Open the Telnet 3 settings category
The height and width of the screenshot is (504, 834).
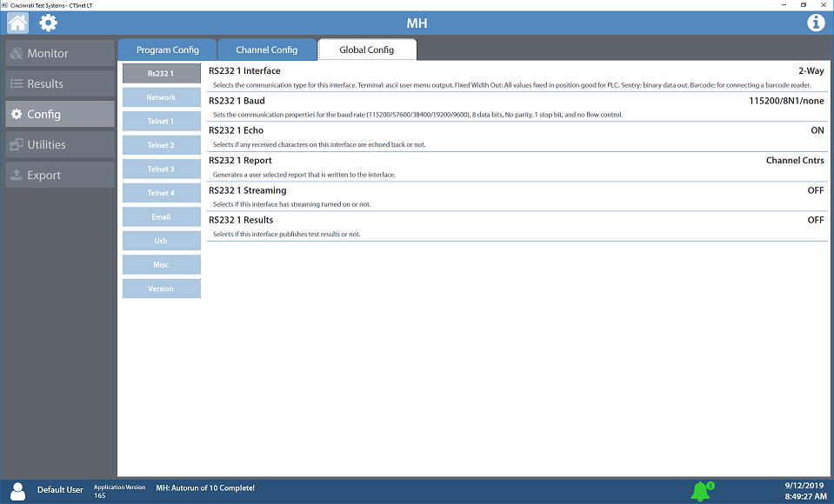click(161, 169)
